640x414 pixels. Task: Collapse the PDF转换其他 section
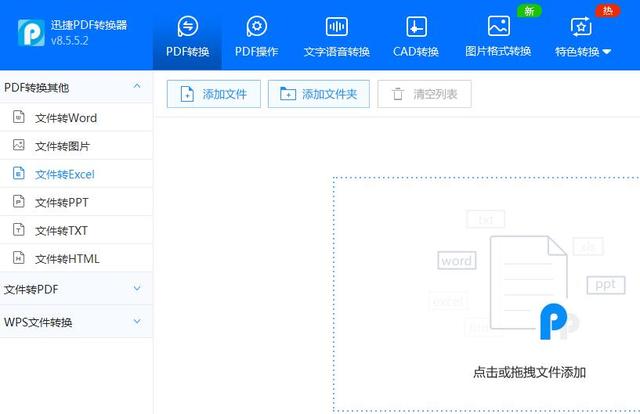(137, 86)
